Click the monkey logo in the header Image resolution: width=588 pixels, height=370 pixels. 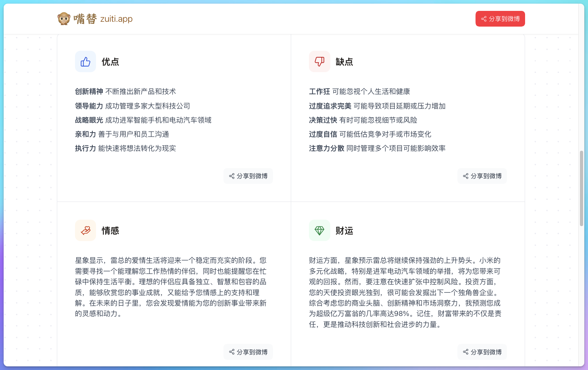(64, 18)
